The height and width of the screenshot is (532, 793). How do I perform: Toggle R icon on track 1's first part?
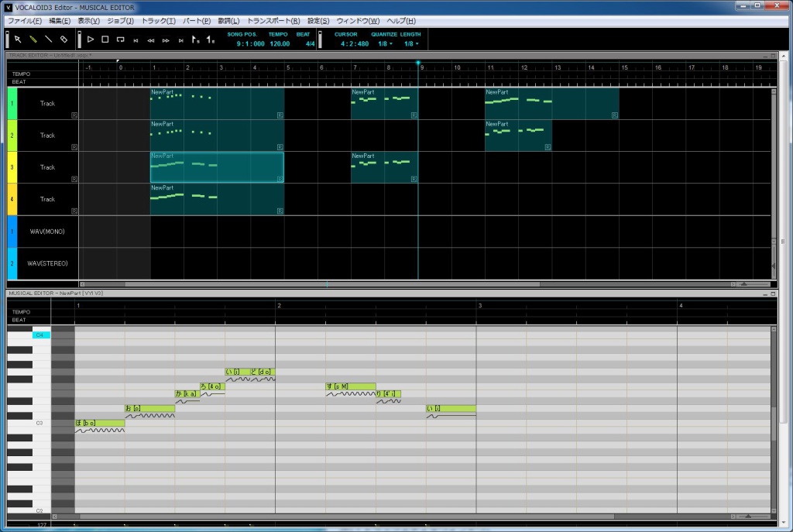tap(280, 115)
